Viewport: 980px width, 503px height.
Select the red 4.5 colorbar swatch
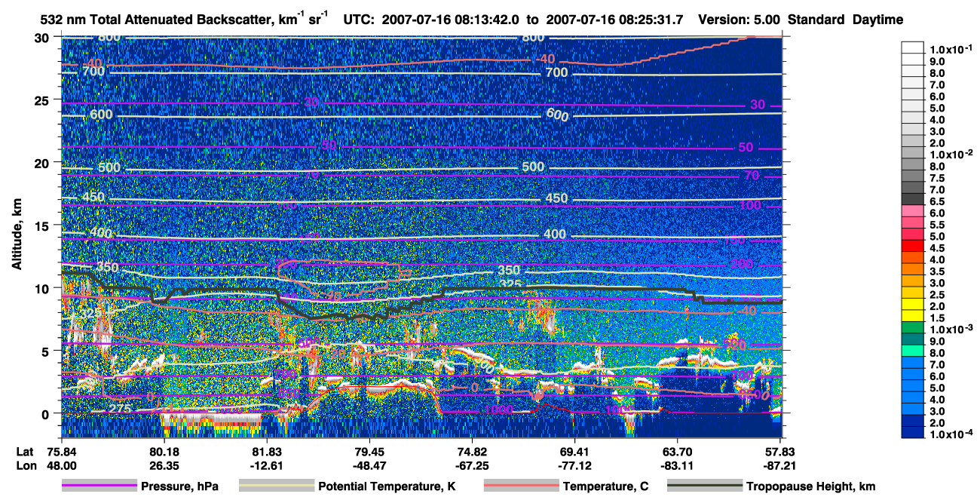tap(913, 246)
